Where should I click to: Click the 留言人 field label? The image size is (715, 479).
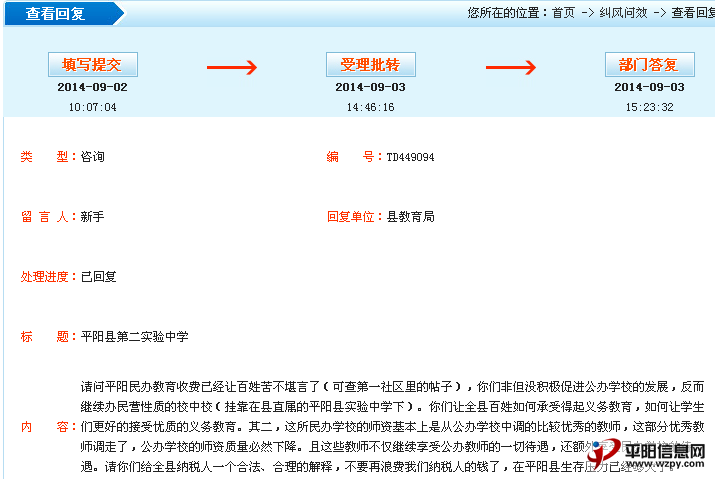coord(47,217)
